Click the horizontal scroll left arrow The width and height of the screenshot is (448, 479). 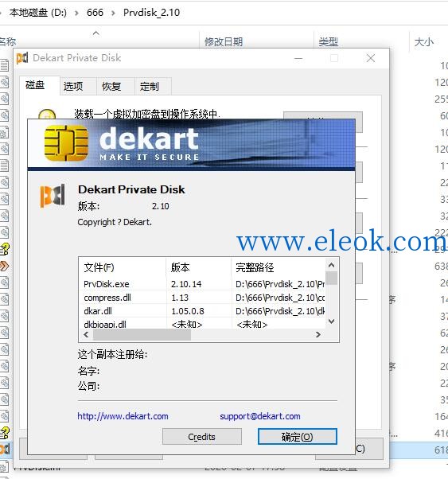[86, 334]
